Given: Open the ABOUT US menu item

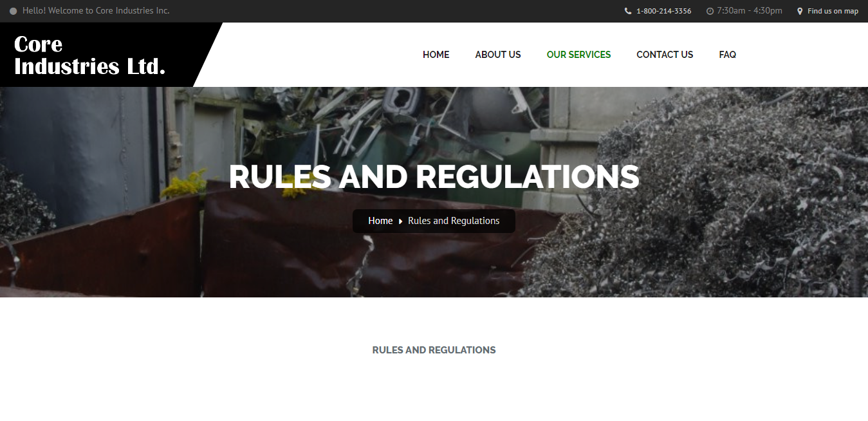Looking at the screenshot, I should point(498,55).
